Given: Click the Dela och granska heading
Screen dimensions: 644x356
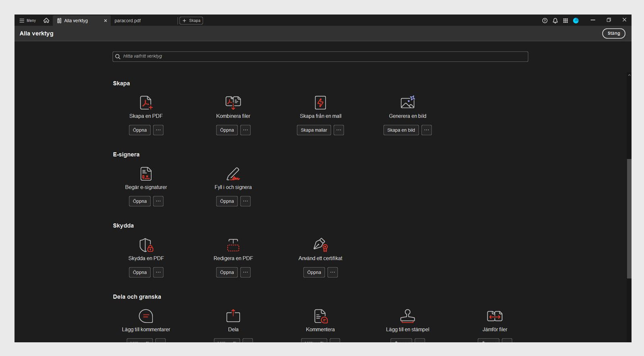Looking at the screenshot, I should coord(137,297).
